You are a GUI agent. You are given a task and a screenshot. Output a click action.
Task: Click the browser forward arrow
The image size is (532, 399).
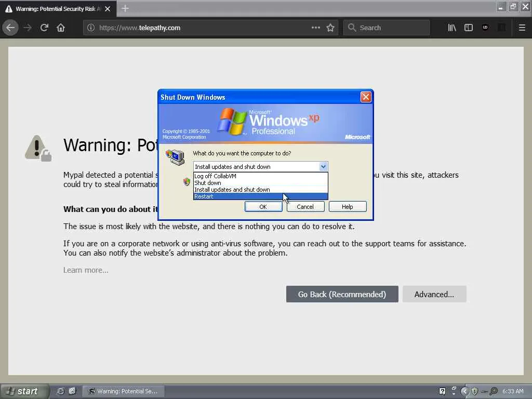click(x=28, y=28)
